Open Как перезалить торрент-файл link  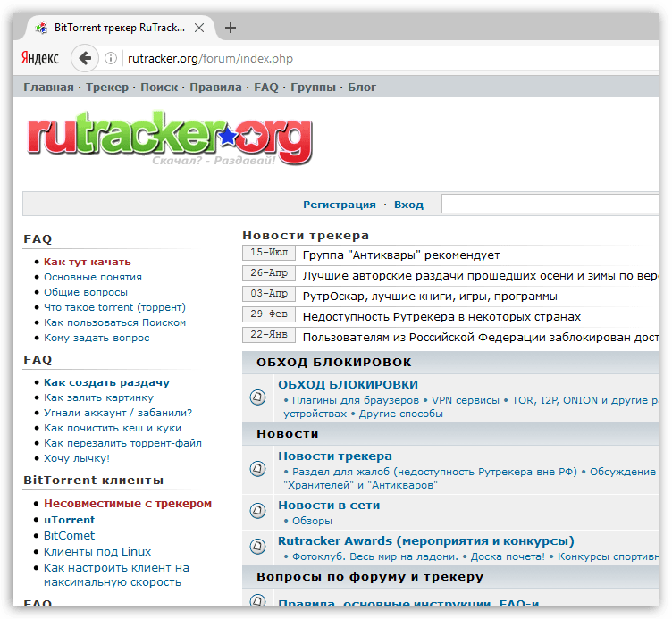[x=122, y=443]
